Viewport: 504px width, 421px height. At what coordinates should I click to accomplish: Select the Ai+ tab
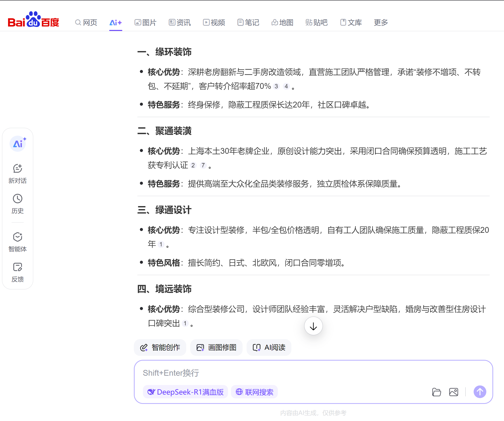click(116, 23)
